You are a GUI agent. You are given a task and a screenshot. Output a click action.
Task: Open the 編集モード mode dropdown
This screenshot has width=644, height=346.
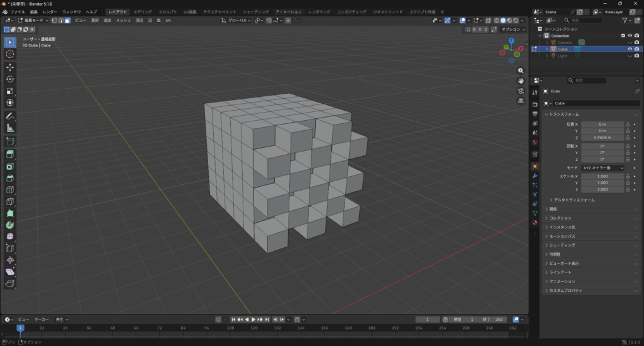pos(35,21)
